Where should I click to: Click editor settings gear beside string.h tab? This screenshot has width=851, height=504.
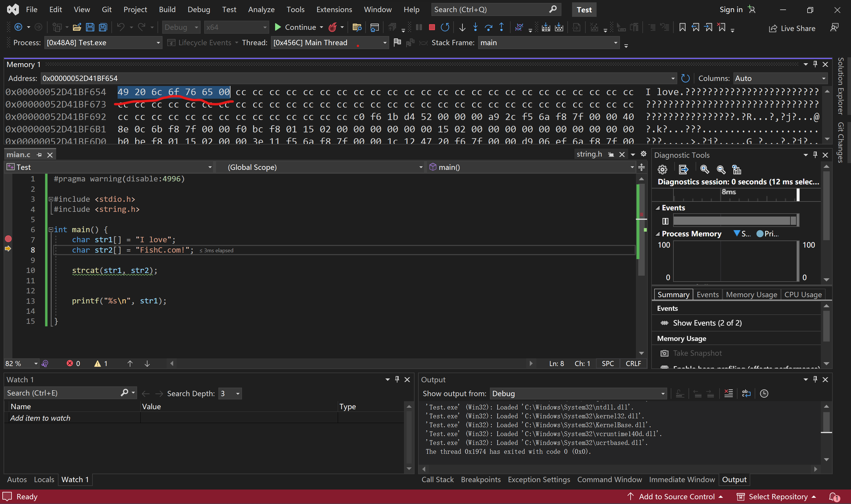pyautogui.click(x=643, y=154)
